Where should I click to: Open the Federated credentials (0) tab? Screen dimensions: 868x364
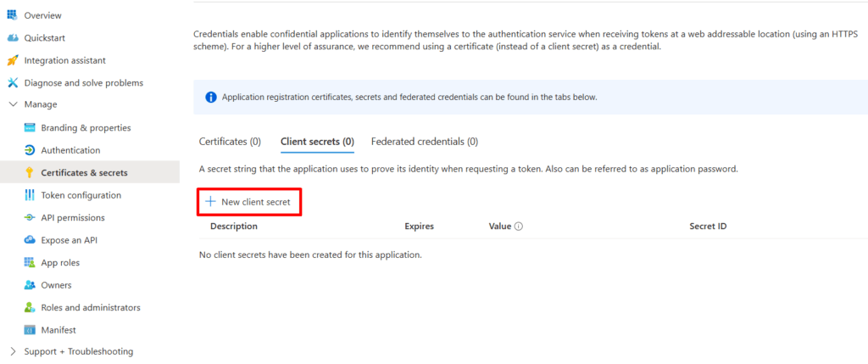coord(424,142)
